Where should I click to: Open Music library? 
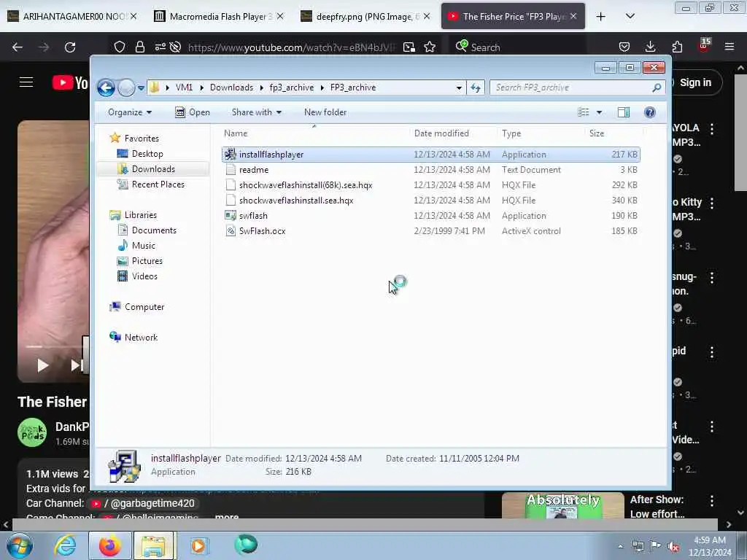pyautogui.click(x=144, y=245)
